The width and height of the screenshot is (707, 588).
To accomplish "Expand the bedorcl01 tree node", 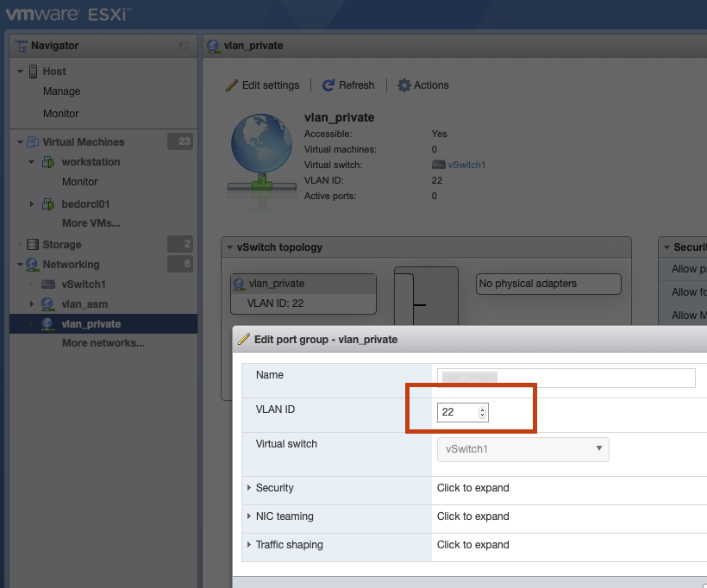I will [x=32, y=203].
